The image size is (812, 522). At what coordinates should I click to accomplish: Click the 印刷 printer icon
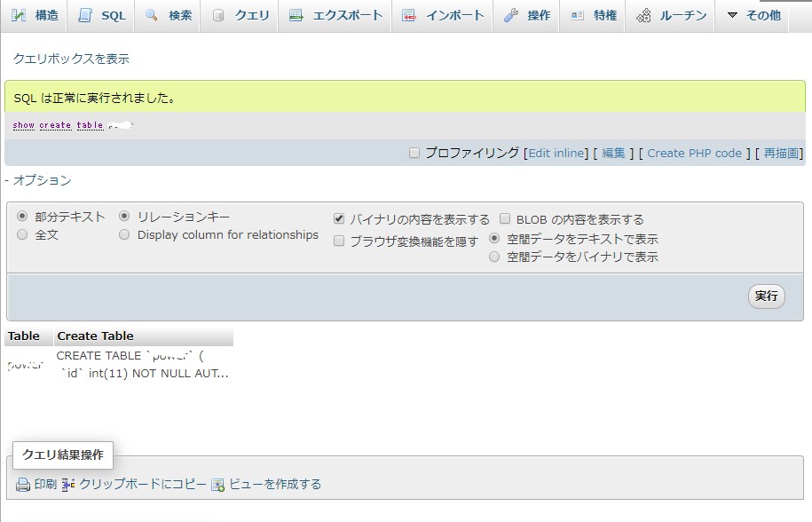coord(23,485)
